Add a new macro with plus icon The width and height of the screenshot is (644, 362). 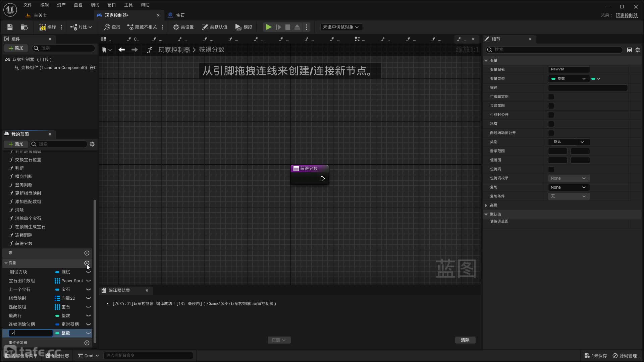(x=87, y=253)
